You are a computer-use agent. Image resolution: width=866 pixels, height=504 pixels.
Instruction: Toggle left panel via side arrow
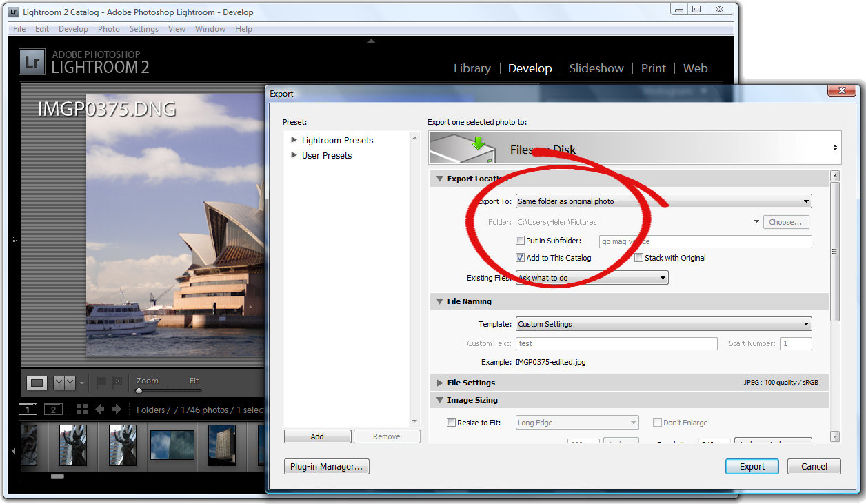click(x=13, y=240)
